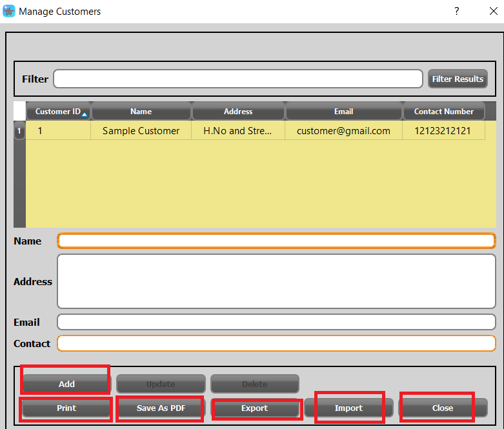Select the Email input field
Viewport: 504px width, 429px height.
click(x=276, y=322)
